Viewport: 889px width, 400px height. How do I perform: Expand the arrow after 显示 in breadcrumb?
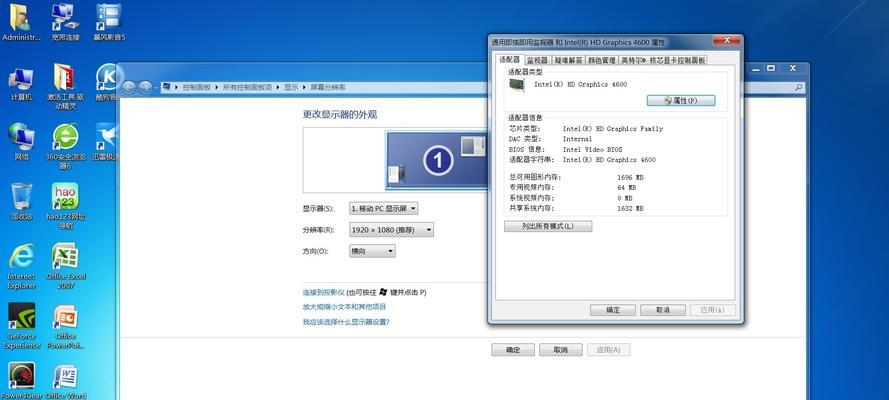pyautogui.click(x=304, y=87)
